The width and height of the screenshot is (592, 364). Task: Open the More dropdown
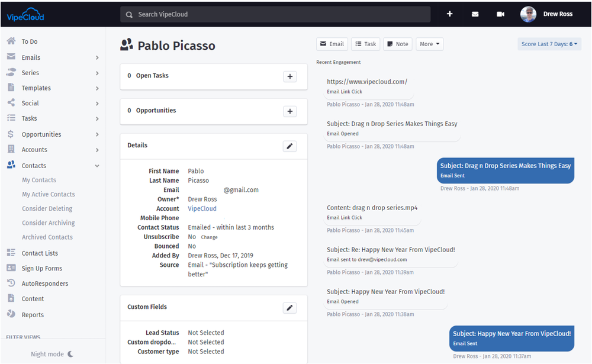pyautogui.click(x=429, y=44)
